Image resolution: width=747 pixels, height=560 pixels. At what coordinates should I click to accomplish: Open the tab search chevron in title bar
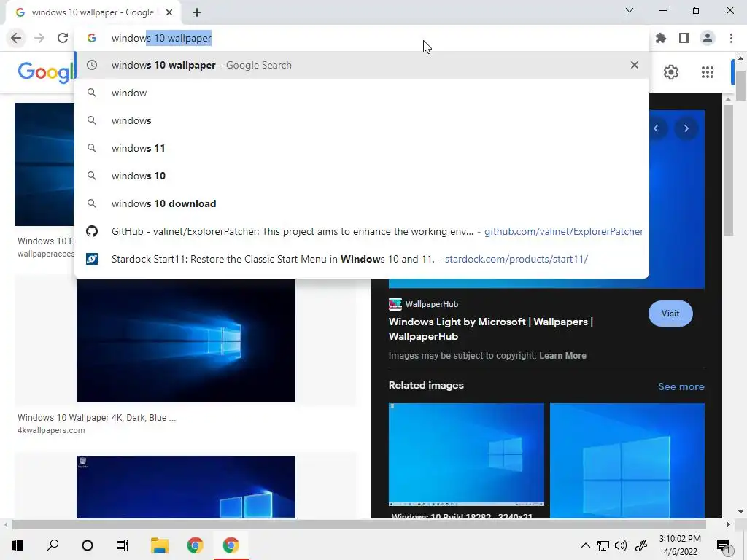pos(630,10)
